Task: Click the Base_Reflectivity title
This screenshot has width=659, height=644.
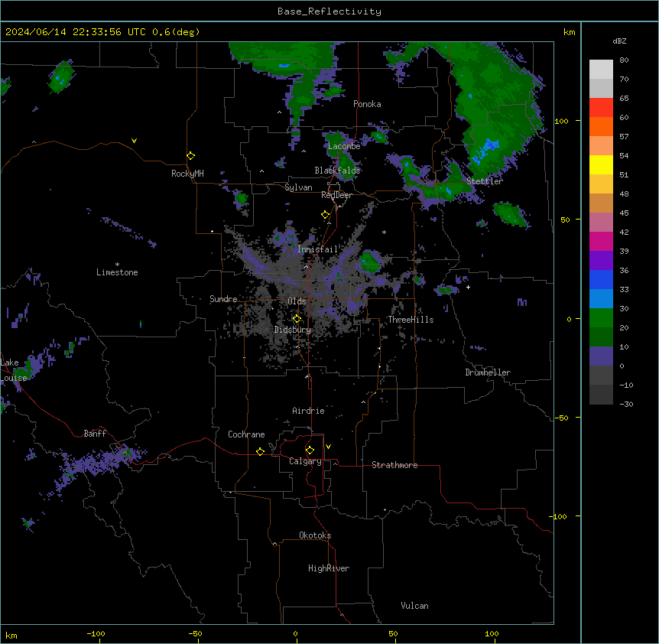Action: click(329, 11)
